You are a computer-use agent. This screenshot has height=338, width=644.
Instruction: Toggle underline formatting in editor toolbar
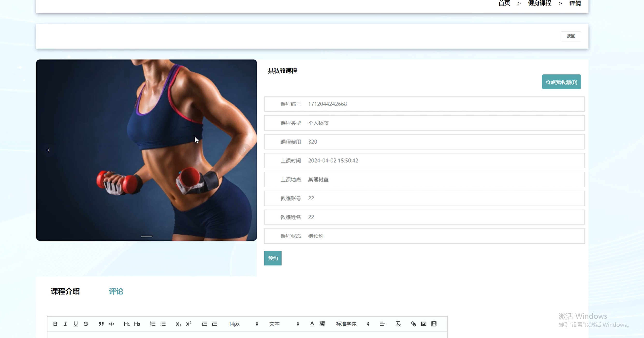coord(75,324)
